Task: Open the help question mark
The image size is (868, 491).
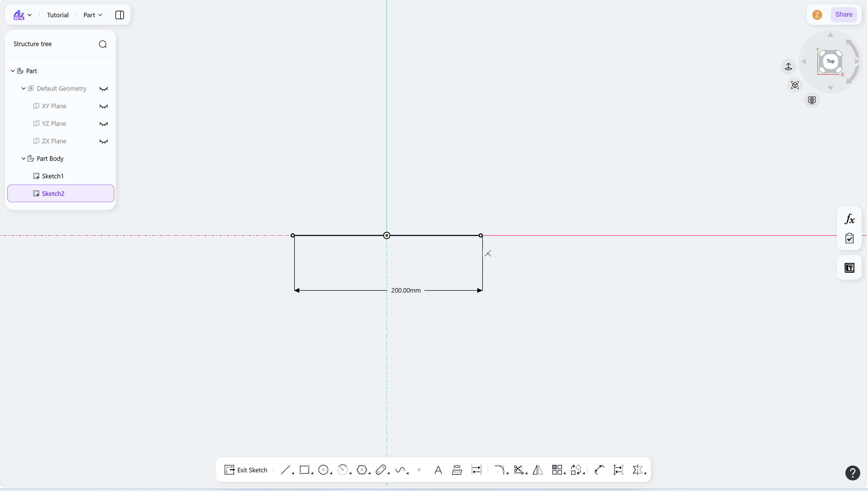Action: 852,473
